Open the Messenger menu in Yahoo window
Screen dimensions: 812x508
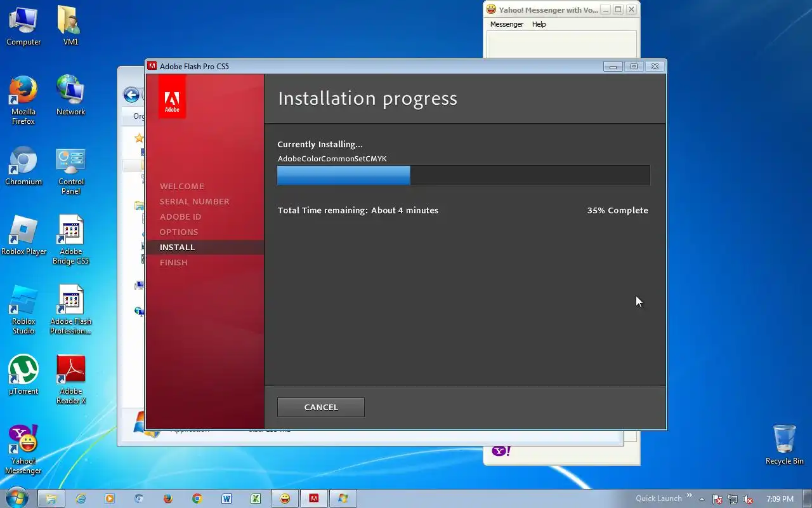[506, 24]
